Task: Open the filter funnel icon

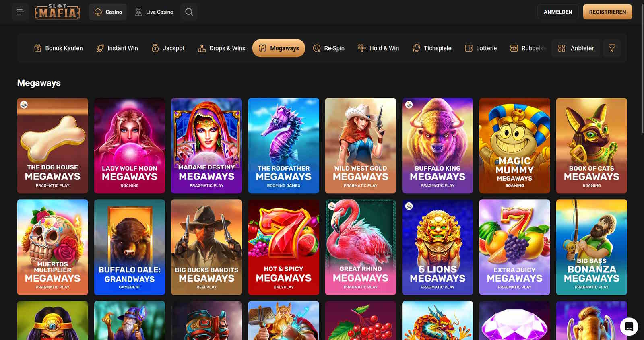Action: click(612, 48)
